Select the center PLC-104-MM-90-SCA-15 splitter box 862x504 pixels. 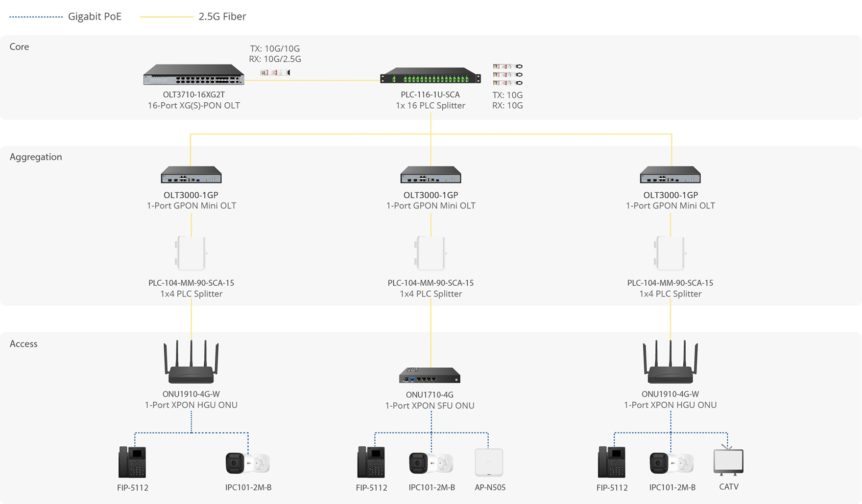click(x=430, y=253)
